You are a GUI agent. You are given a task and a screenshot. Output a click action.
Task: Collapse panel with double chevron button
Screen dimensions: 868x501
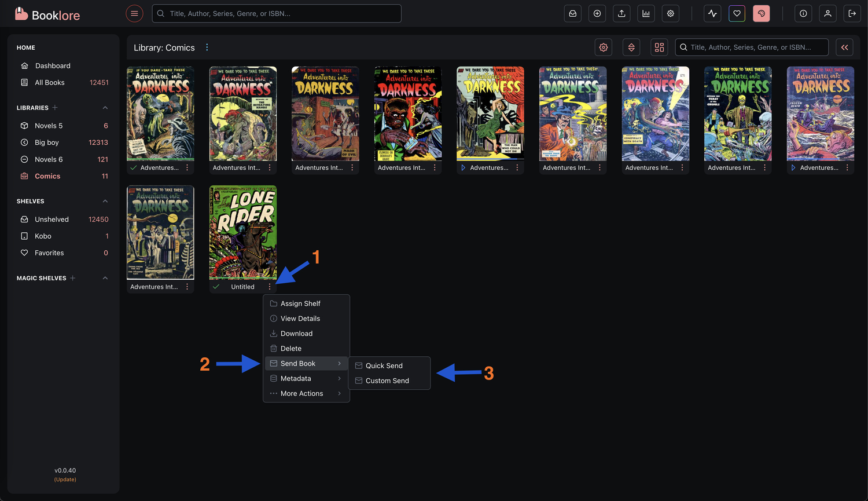point(844,47)
